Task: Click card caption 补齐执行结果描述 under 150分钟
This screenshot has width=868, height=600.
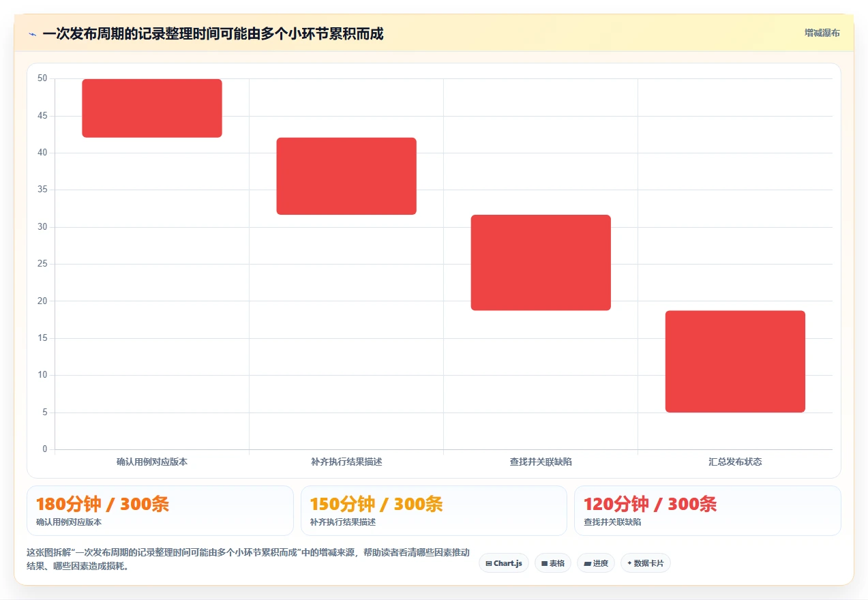Action: click(x=343, y=522)
